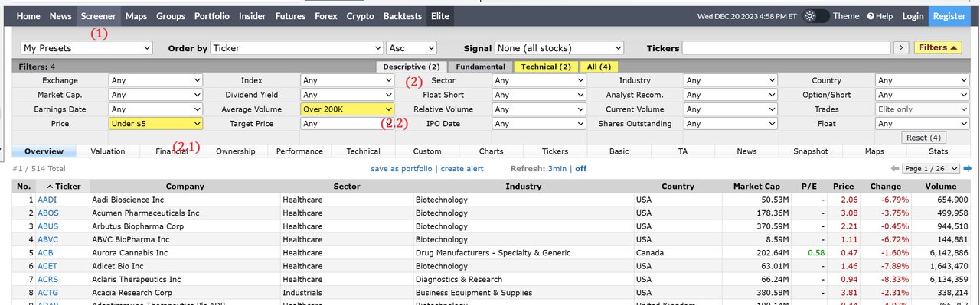Open the Elite menu item
980x305 pixels.
click(439, 16)
